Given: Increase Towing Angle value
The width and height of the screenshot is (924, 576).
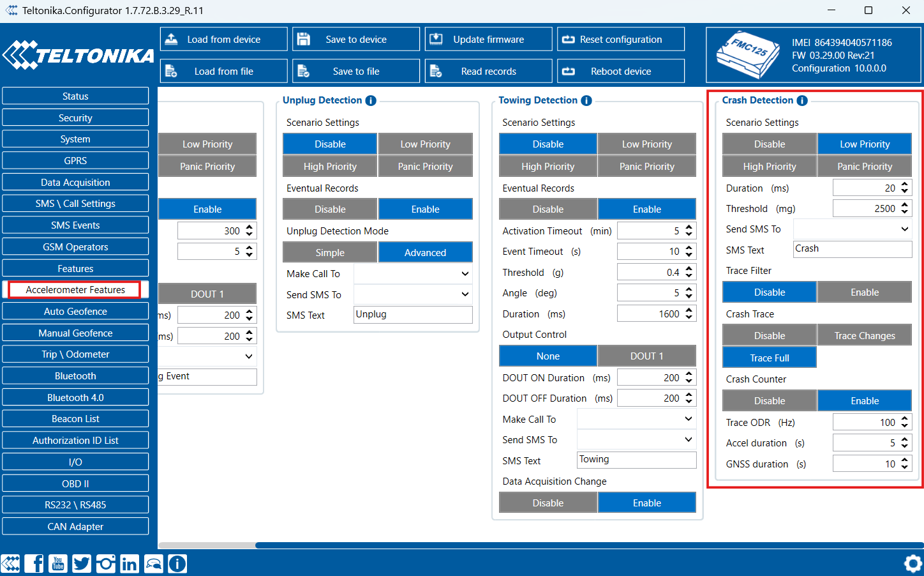Looking at the screenshot, I should tap(689, 289).
